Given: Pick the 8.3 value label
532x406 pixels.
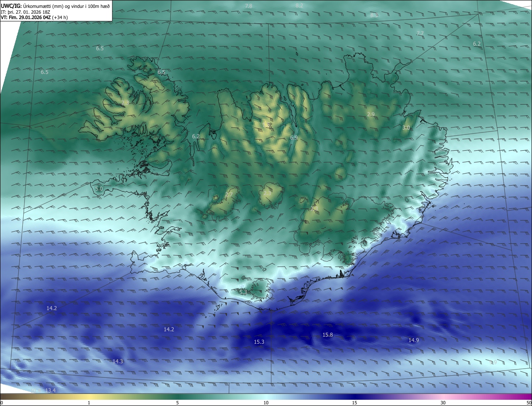Looking at the screenshot, I should 374,15.
